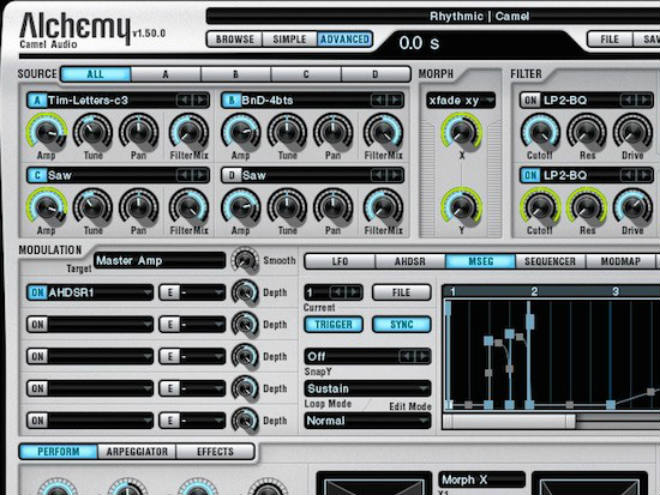Open the ARPEGGIATOR tab
This screenshot has height=495, width=660.
click(138, 452)
